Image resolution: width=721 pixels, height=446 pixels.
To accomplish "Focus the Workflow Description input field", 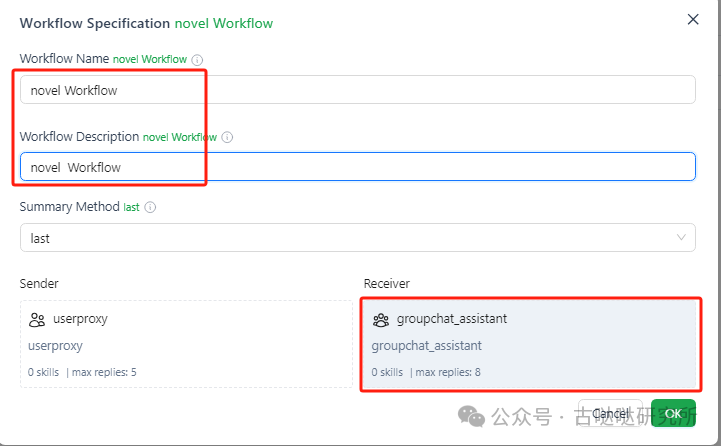I will (x=357, y=167).
